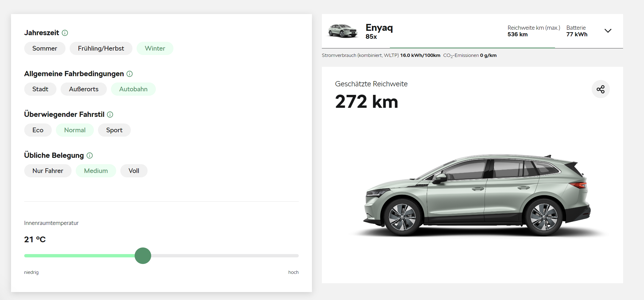
Task: Click the interior temperature slider handle
Action: pos(143,256)
